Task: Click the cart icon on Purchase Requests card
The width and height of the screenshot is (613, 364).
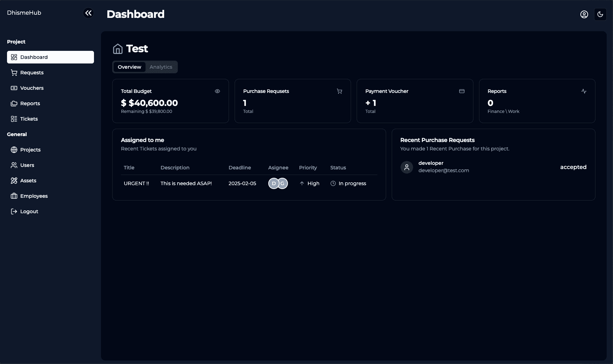Action: [x=339, y=91]
